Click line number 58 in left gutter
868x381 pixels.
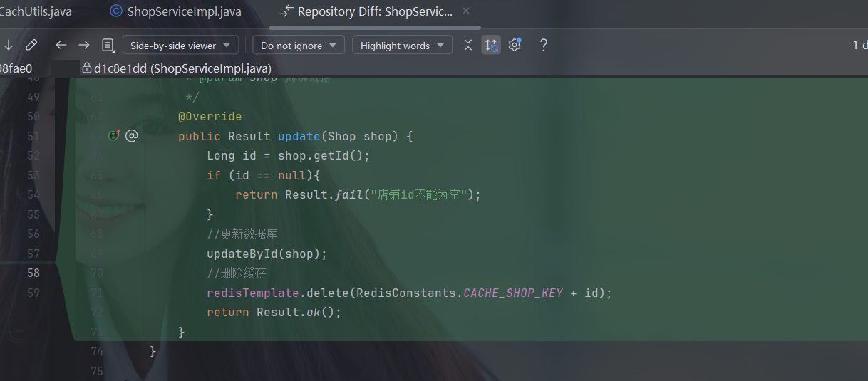coord(33,273)
